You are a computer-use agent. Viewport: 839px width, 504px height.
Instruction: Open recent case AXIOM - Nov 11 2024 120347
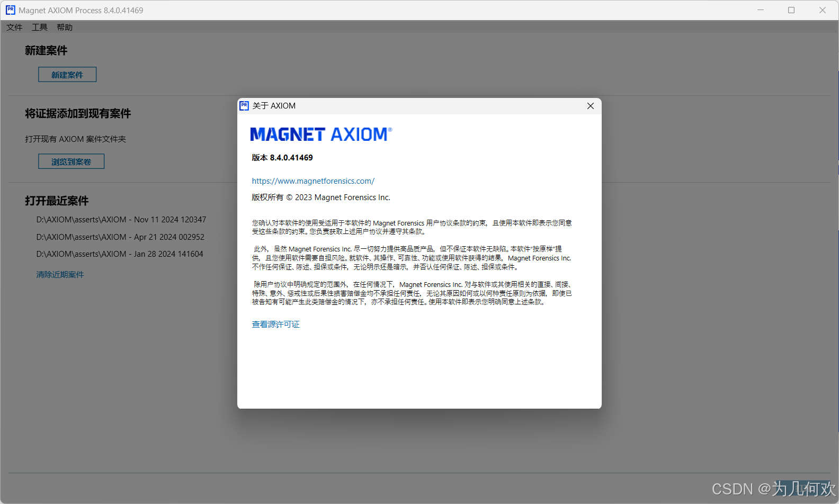(121, 220)
